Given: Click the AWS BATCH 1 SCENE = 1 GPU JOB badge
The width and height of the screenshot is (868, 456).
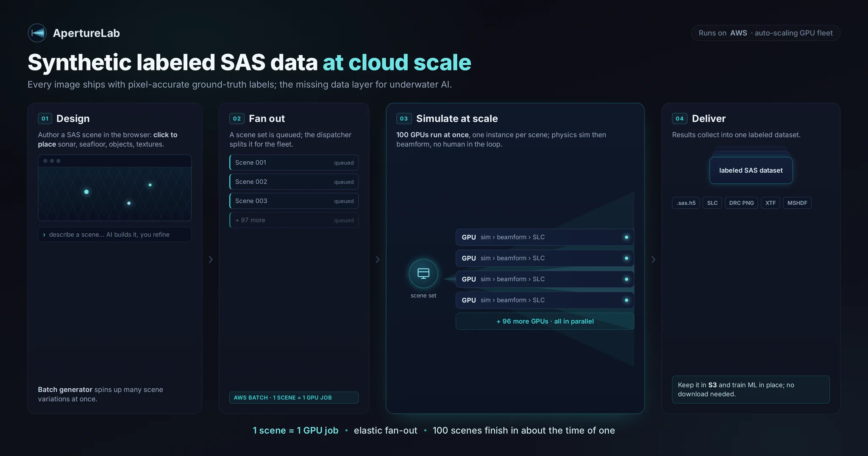Looking at the screenshot, I should click(294, 397).
